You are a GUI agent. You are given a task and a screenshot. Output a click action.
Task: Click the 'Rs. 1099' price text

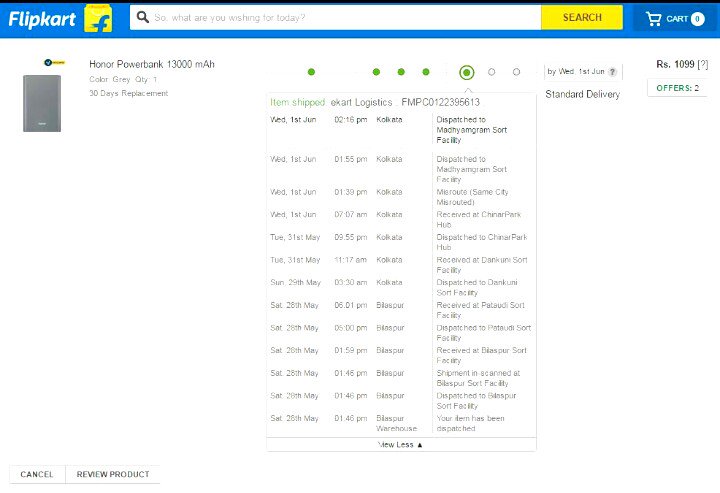[675, 64]
